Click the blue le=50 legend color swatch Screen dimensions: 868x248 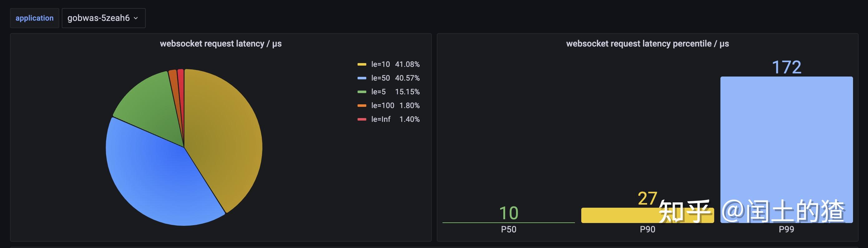(362, 78)
